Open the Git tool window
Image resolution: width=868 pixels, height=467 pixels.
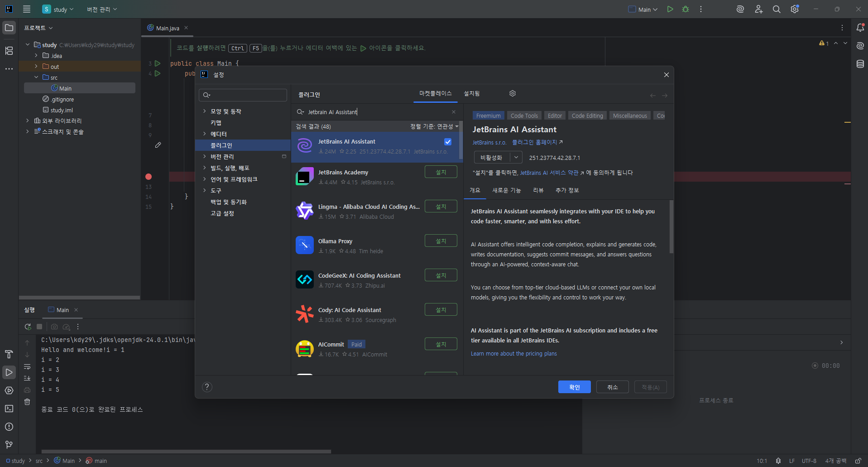9,445
